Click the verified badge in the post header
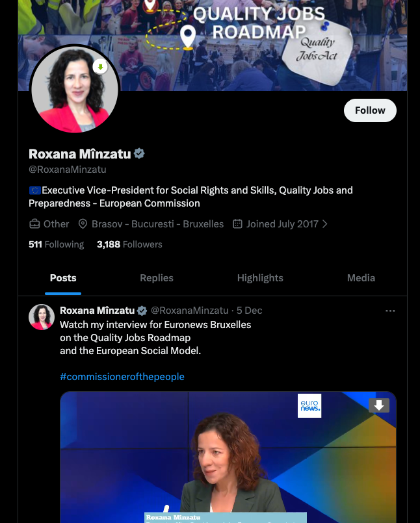The width and height of the screenshot is (420, 523). coord(142,311)
